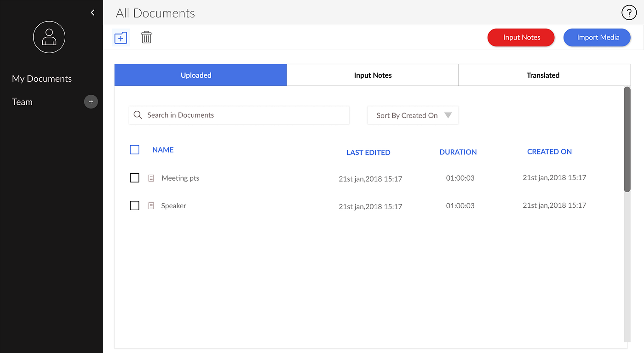Sort by the DURATION column header
Viewport: 644px width, 353px height.
tap(458, 152)
